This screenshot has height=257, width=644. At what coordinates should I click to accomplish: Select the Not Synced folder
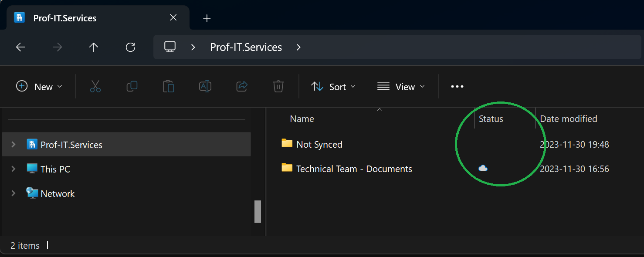(x=319, y=144)
